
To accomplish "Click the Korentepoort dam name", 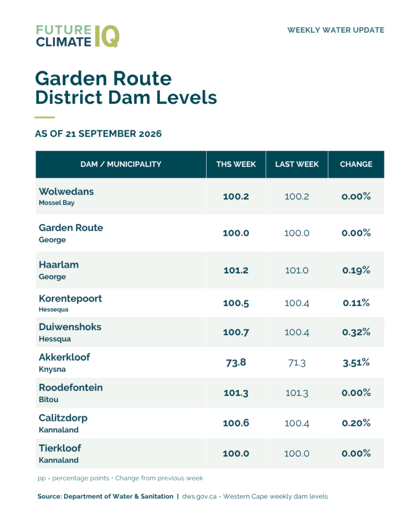I will pyautogui.click(x=70, y=298).
